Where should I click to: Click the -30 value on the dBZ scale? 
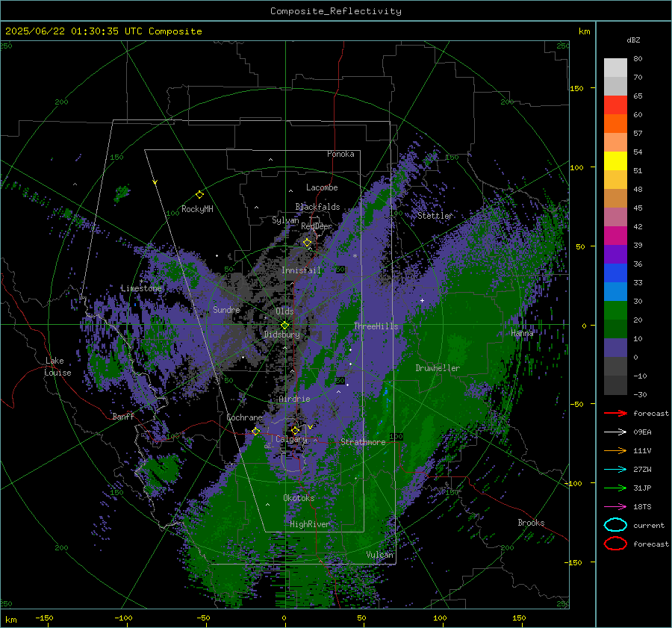(641, 394)
